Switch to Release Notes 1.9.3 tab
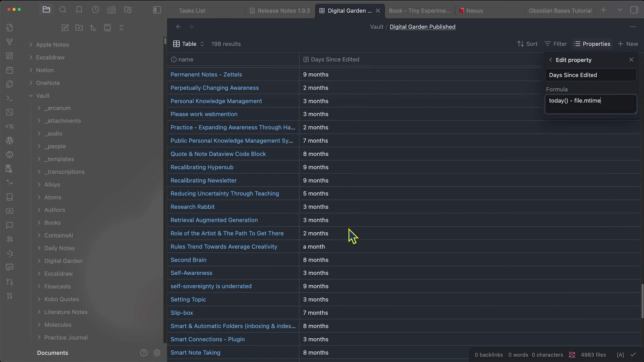 click(280, 11)
